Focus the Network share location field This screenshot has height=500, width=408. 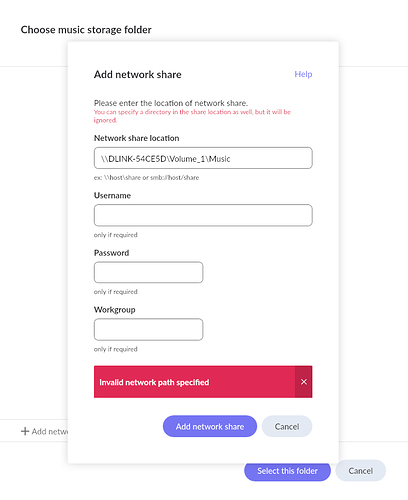203,158
